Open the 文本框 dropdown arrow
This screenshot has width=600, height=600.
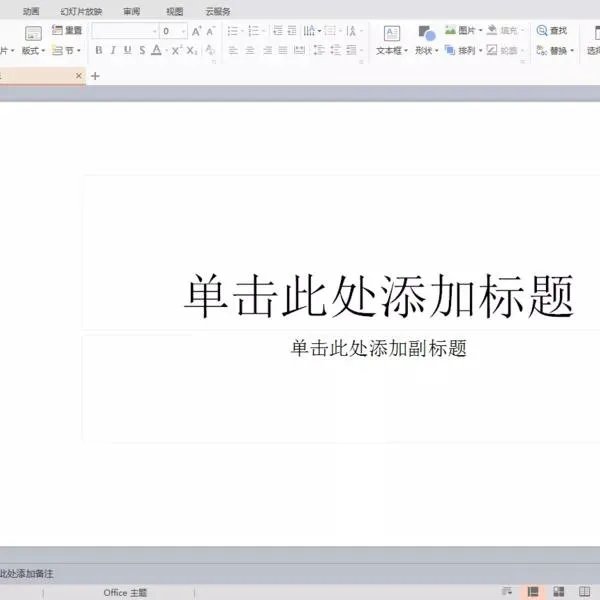coord(406,51)
